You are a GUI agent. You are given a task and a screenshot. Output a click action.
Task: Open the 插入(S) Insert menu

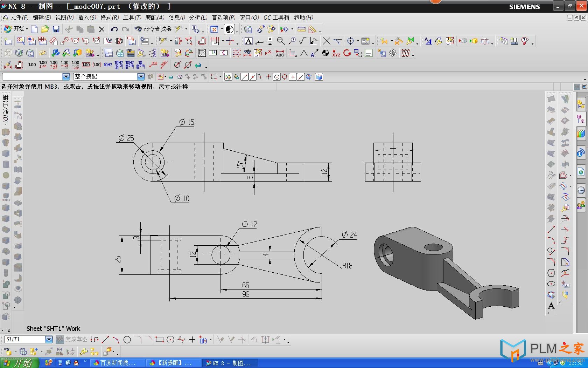point(87,18)
